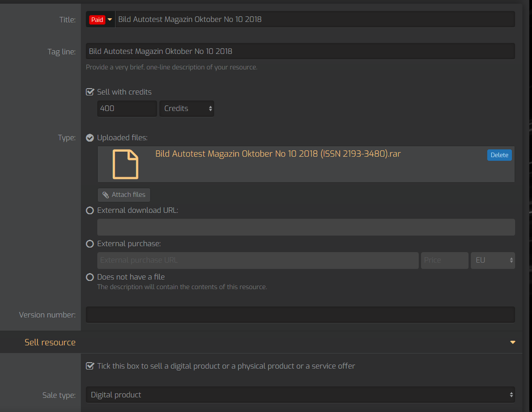
Task: Edit the Title text field
Action: 315,19
